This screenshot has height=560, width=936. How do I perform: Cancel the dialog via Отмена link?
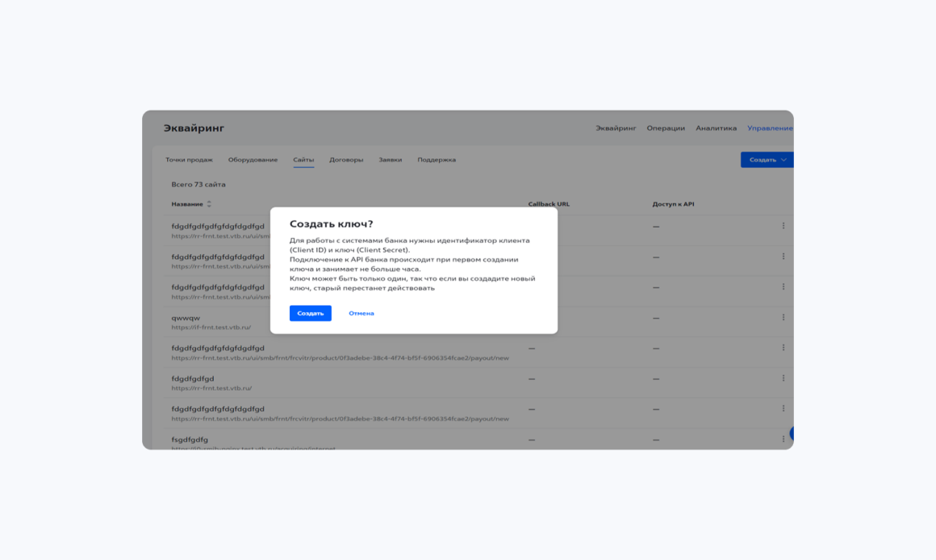[361, 313]
